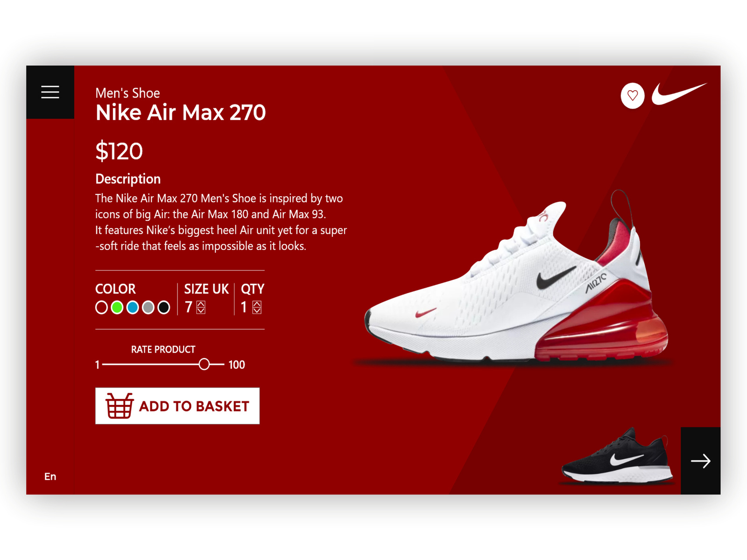Open the black shoe thumbnail
The width and height of the screenshot is (747, 560).
[617, 455]
